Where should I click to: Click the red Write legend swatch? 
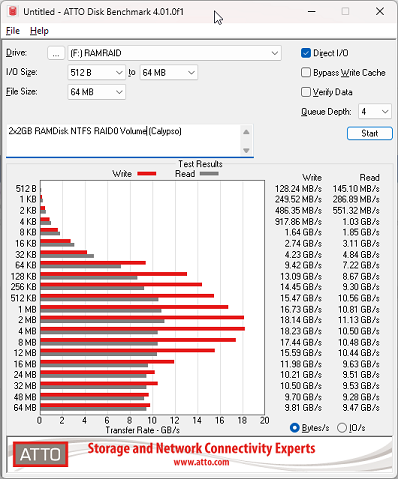click(x=147, y=174)
